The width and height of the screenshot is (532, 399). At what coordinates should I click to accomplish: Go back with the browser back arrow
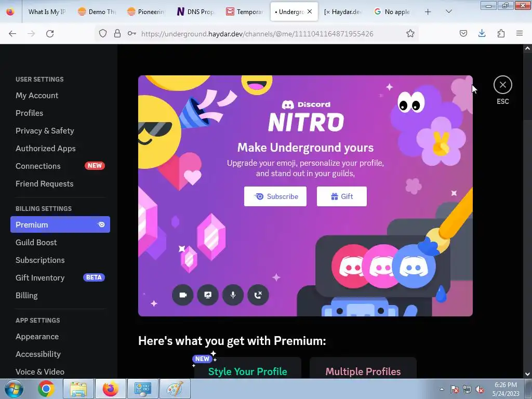click(x=12, y=34)
